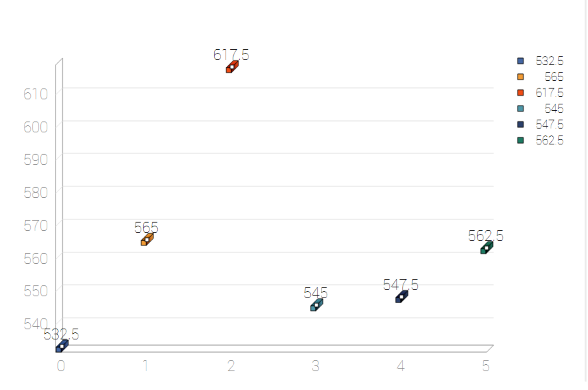
Task: Select the 547.5 data label in chart
Action: pos(400,284)
